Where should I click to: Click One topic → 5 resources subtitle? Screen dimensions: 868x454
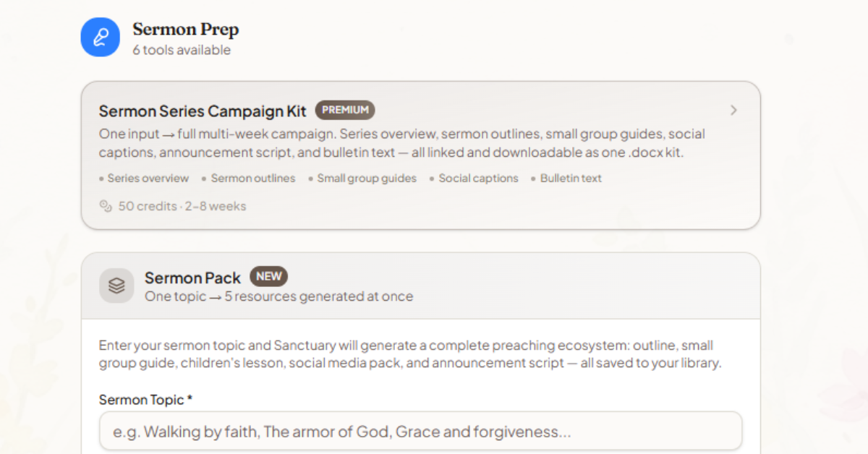(279, 296)
